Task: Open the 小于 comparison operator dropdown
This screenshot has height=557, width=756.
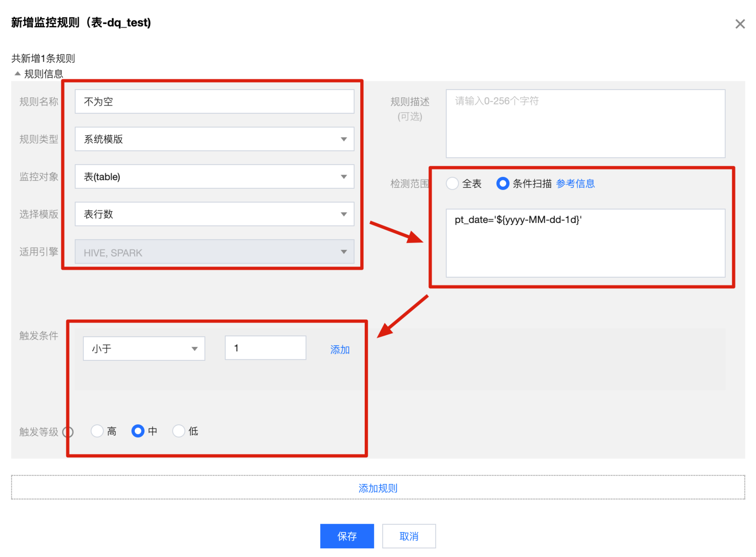Action: [x=144, y=348]
